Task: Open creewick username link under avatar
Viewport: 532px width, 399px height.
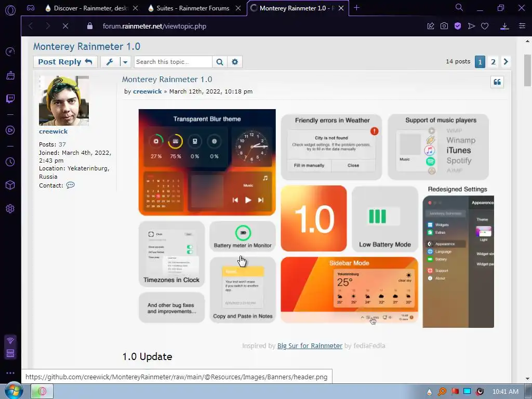Action: [54, 131]
